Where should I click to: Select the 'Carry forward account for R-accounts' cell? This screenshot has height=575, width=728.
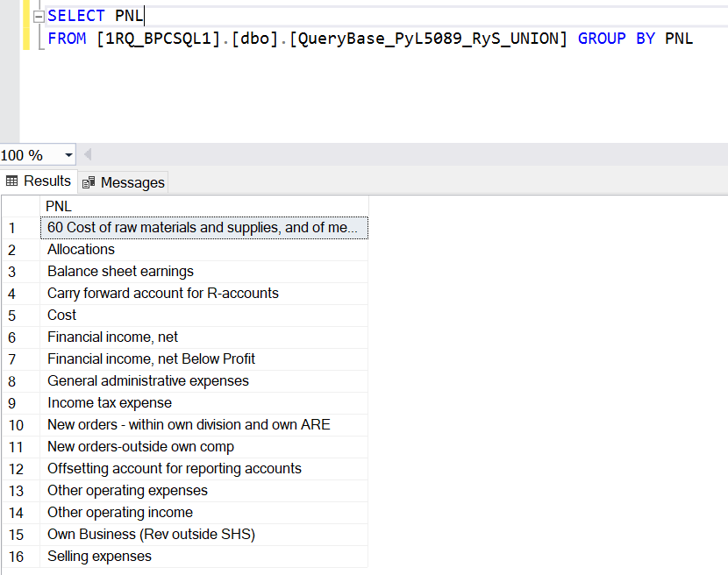pyautogui.click(x=204, y=294)
